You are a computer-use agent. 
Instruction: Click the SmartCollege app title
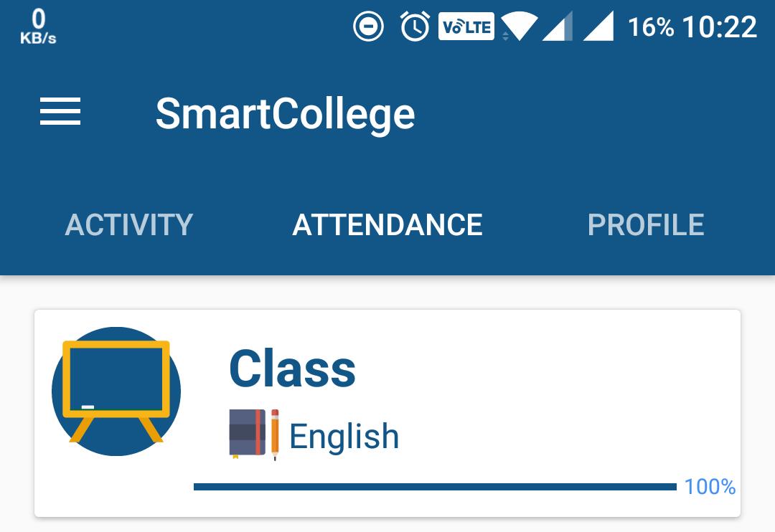tap(285, 114)
